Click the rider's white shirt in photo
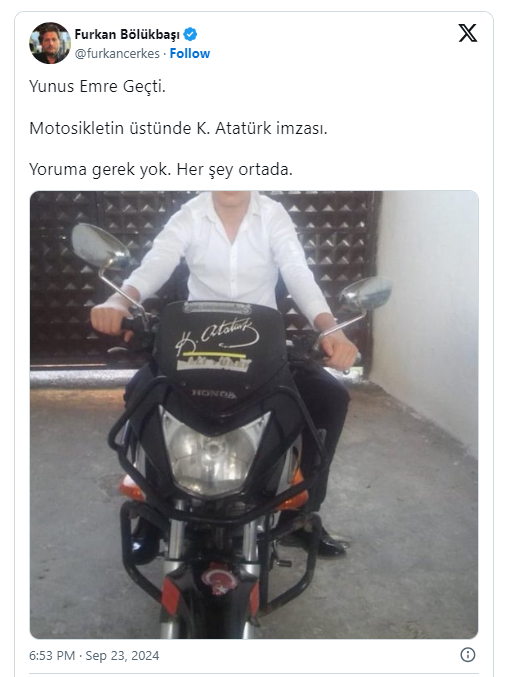Viewport: 514px width, 677px height. pos(230,255)
